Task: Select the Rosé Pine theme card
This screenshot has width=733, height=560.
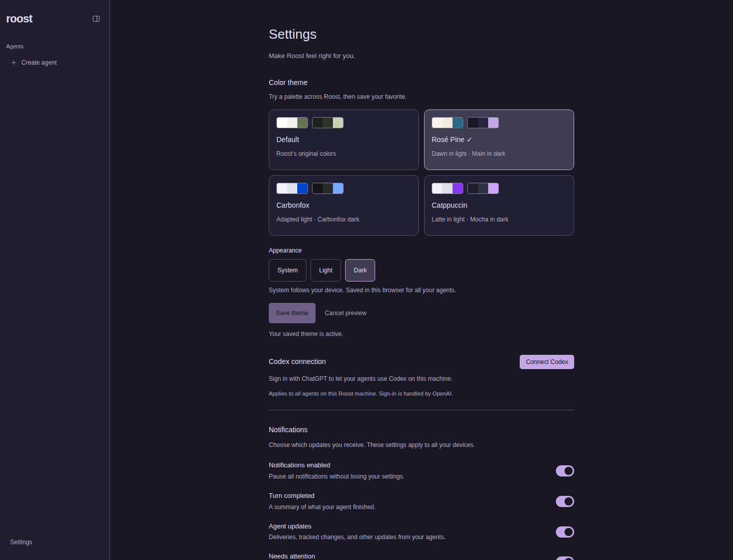Action: (499, 139)
